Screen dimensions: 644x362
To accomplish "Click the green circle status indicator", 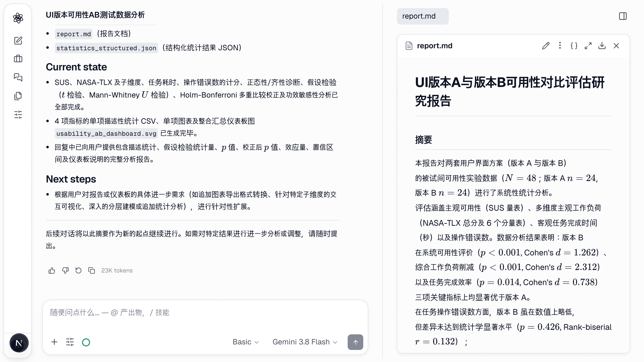I will point(86,342).
